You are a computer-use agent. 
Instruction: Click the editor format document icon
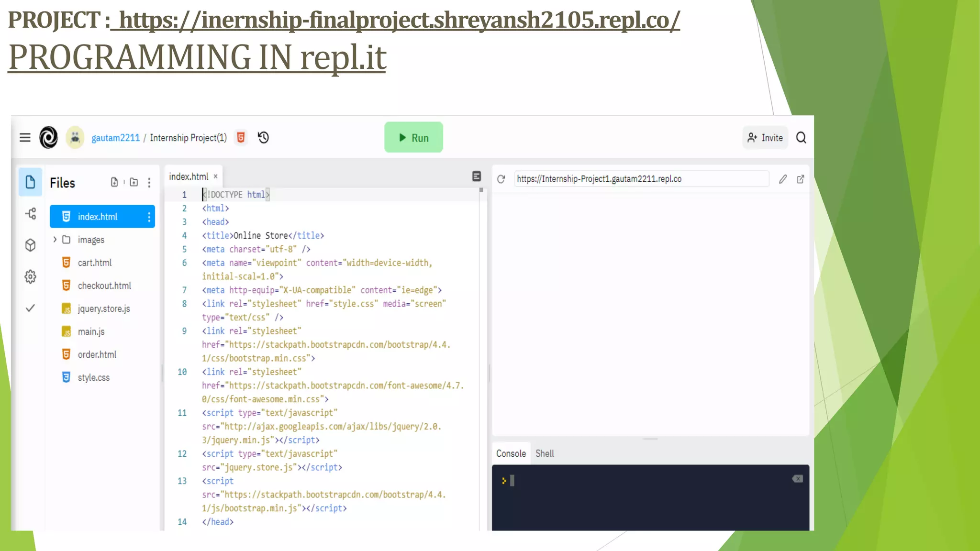point(477,176)
